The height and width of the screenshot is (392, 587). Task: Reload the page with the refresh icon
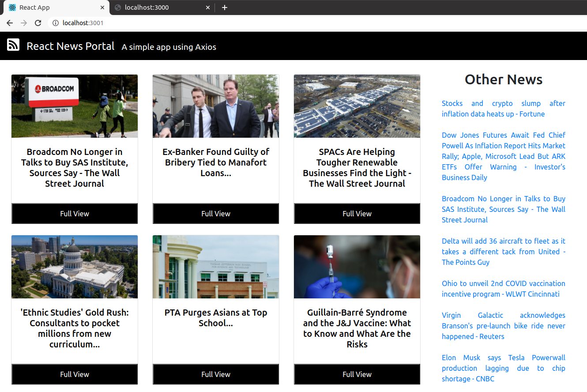coord(38,23)
